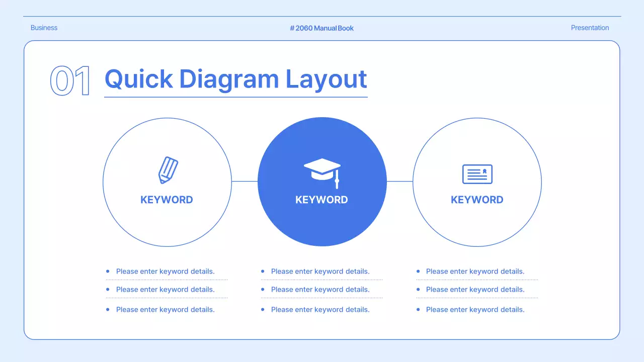Click second detail line under left circle
The width and height of the screenshot is (644, 362).
point(165,290)
